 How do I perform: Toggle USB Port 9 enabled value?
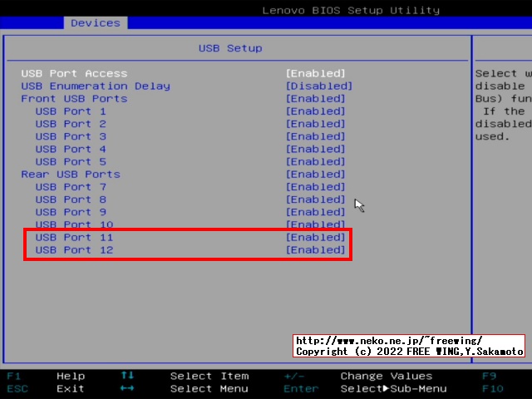click(315, 212)
